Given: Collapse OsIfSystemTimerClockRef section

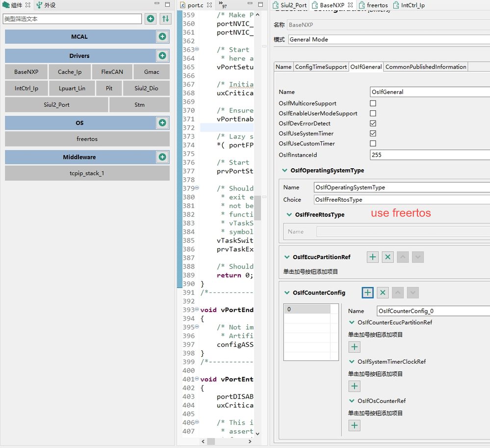Looking at the screenshot, I should (352, 362).
